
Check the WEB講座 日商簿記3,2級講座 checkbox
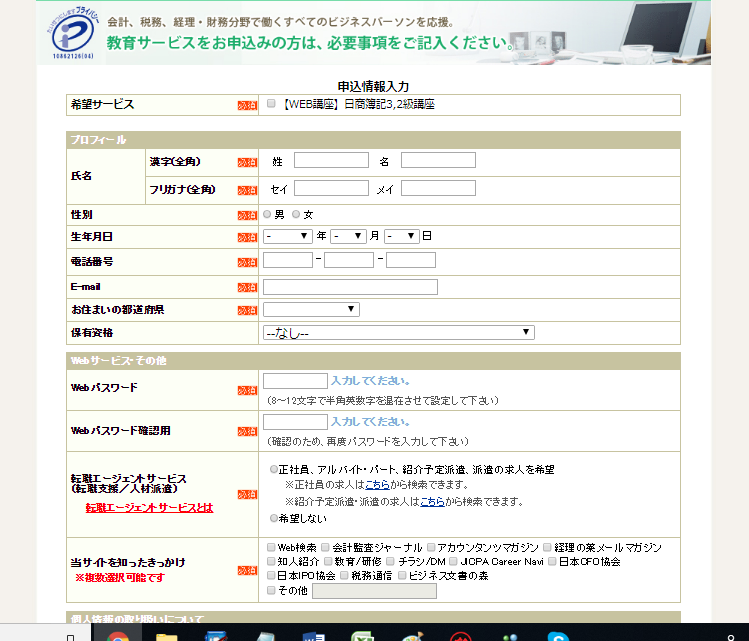tap(272, 104)
